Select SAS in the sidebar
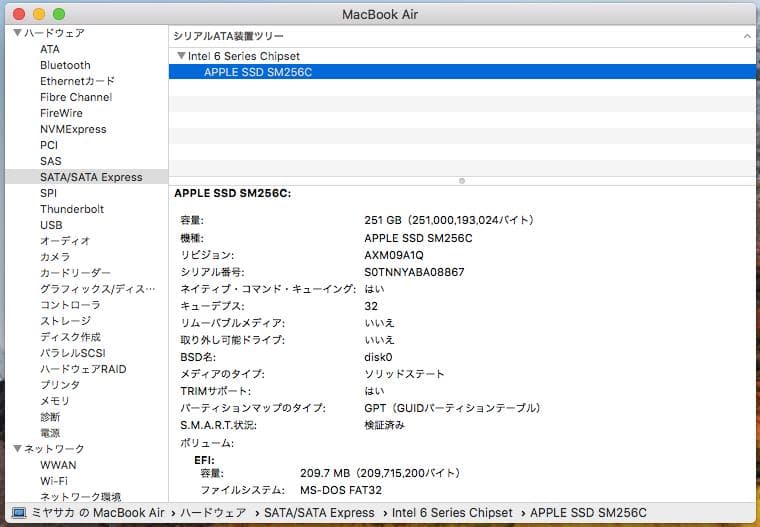 click(51, 161)
